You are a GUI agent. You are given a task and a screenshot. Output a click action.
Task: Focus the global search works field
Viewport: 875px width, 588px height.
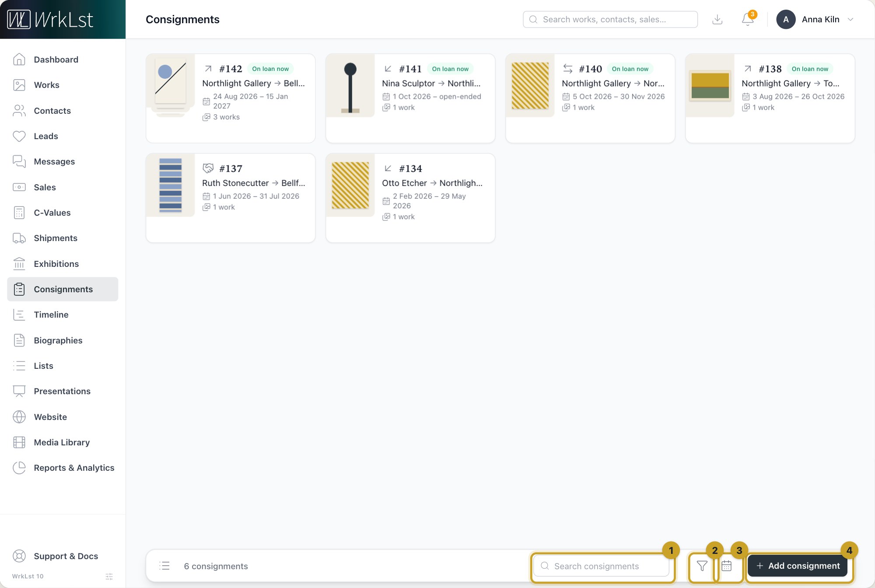610,19
